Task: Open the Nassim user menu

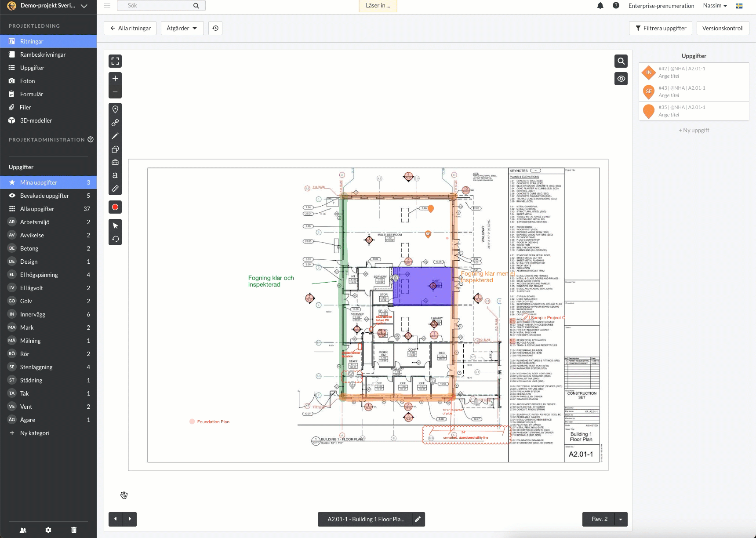Action: click(715, 6)
